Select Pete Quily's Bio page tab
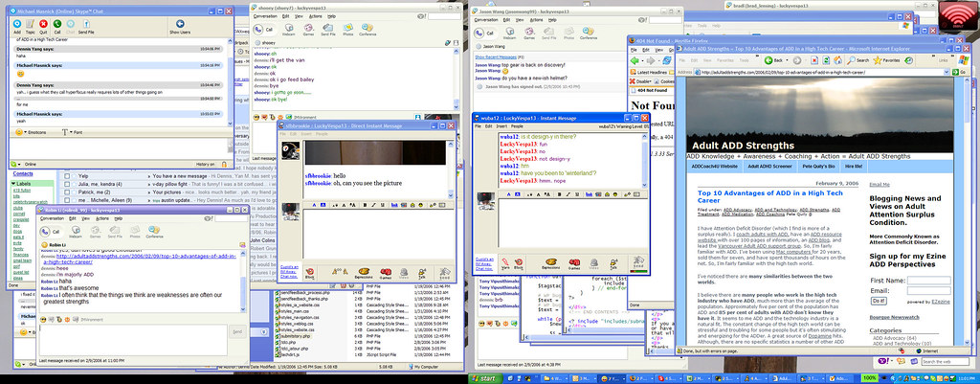 pos(819,167)
